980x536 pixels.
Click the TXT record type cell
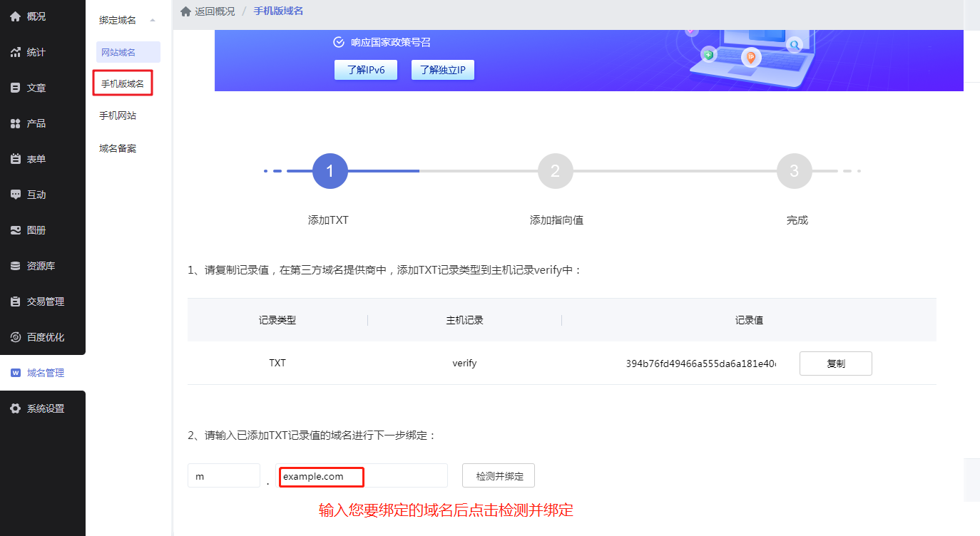coord(277,364)
